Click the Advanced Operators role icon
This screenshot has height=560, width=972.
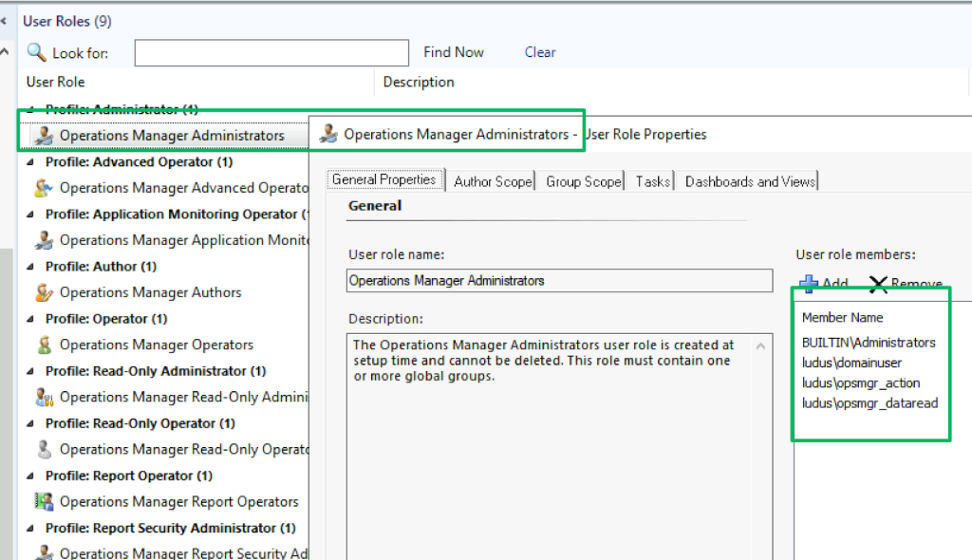pyautogui.click(x=43, y=188)
